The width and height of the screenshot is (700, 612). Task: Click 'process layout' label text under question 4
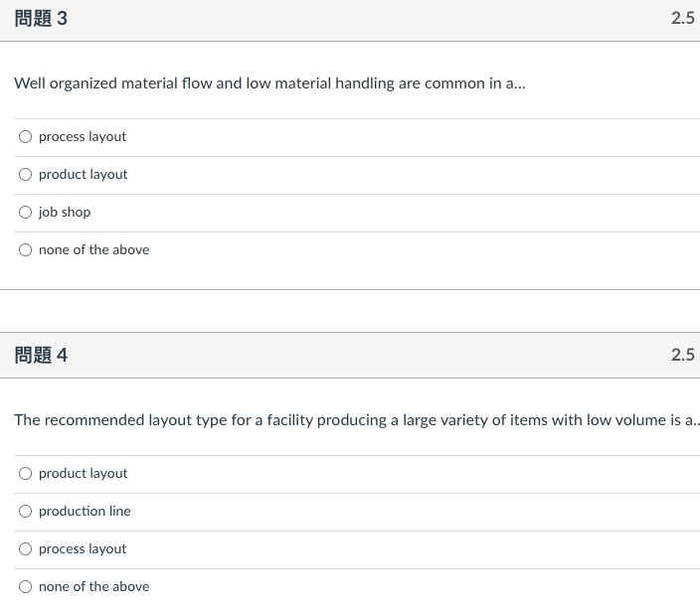click(83, 549)
